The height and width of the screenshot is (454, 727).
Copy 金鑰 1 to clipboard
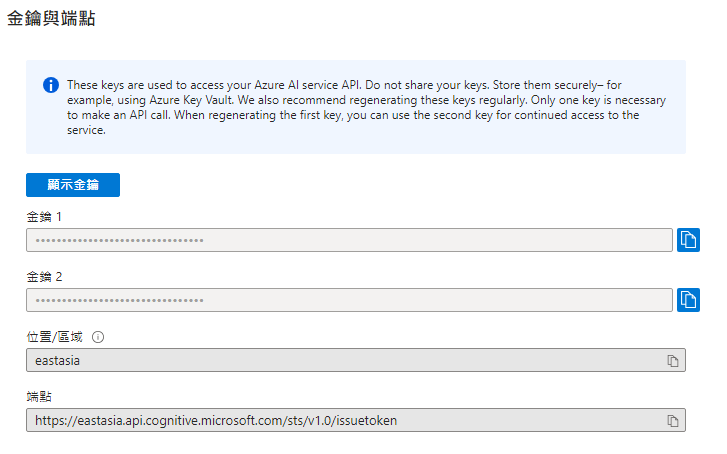(x=688, y=240)
